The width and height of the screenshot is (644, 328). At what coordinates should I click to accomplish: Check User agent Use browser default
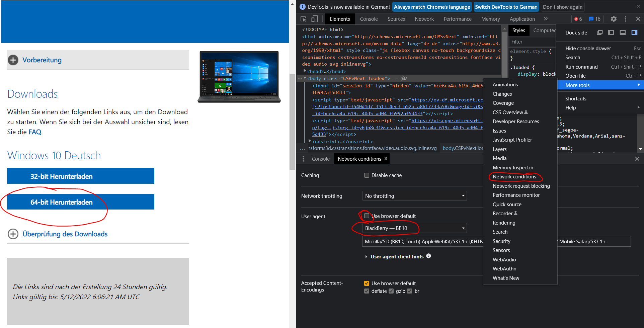[367, 216]
